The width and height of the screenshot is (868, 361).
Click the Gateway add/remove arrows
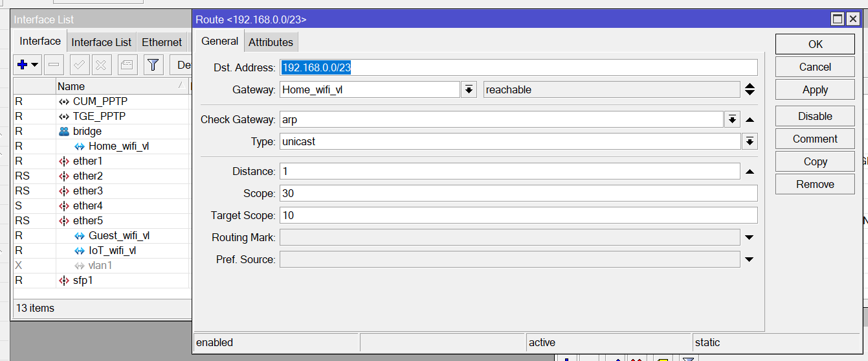750,89
